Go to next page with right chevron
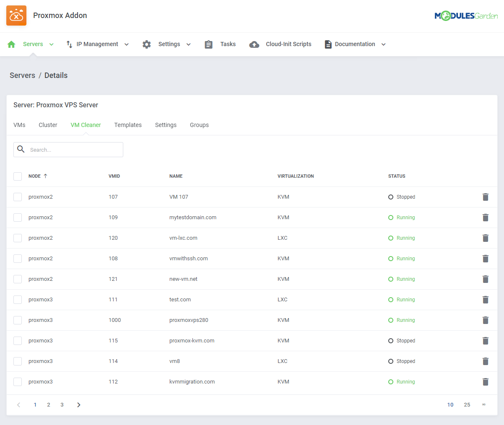Screen dimensions: 504x425 (79, 405)
